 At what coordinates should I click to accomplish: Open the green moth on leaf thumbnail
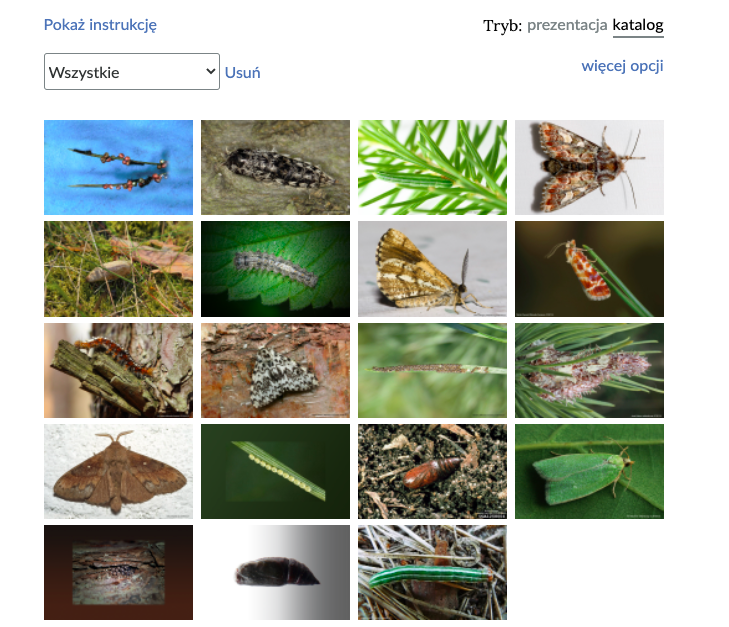pyautogui.click(x=589, y=471)
